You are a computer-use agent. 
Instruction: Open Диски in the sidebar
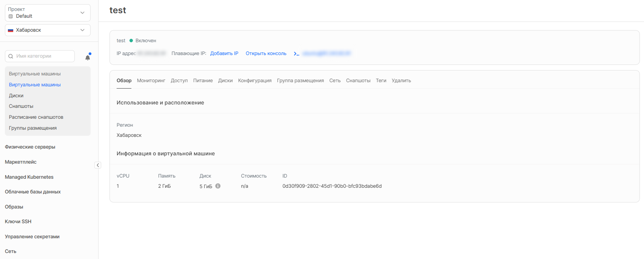click(16, 96)
